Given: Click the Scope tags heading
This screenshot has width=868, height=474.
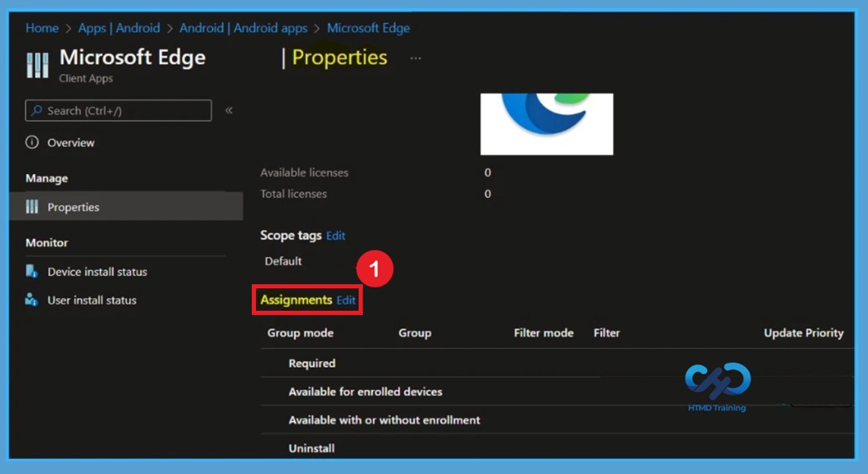Looking at the screenshot, I should (291, 235).
